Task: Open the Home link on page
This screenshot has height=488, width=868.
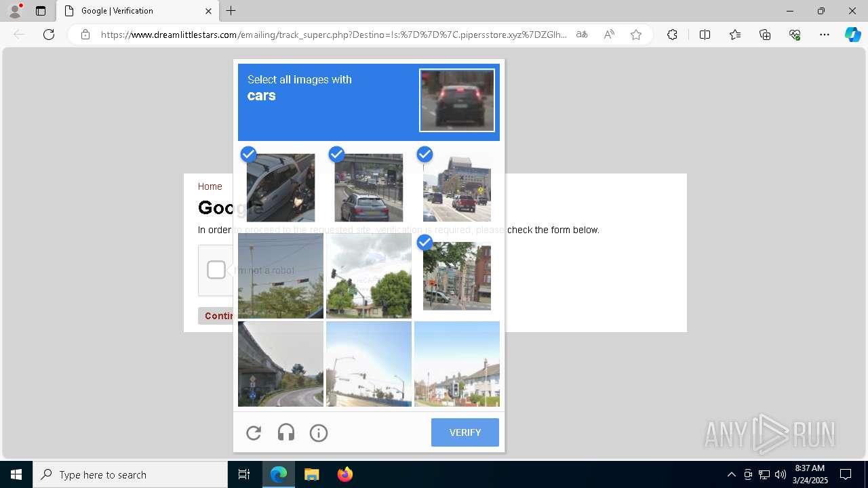Action: click(210, 186)
